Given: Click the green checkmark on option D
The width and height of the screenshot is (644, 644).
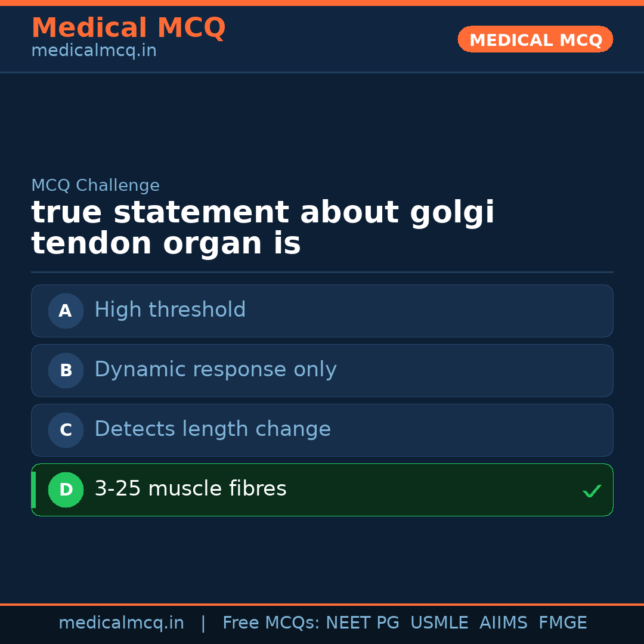Looking at the screenshot, I should 592,491.
